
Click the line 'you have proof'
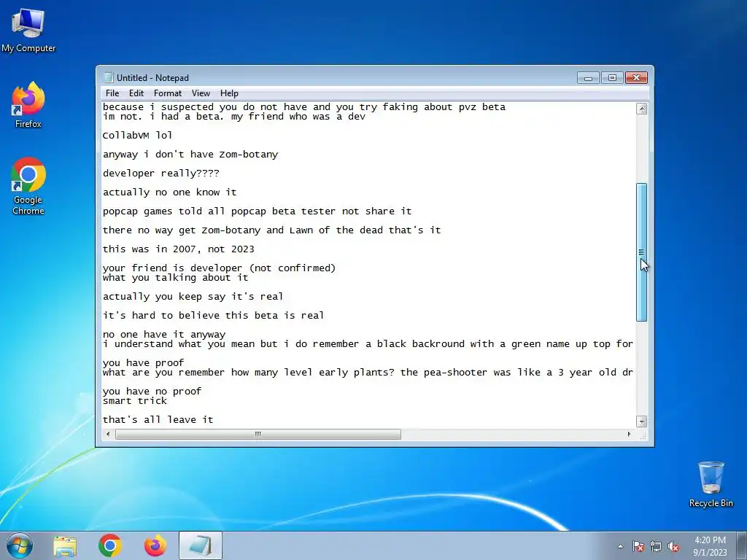pos(144,363)
